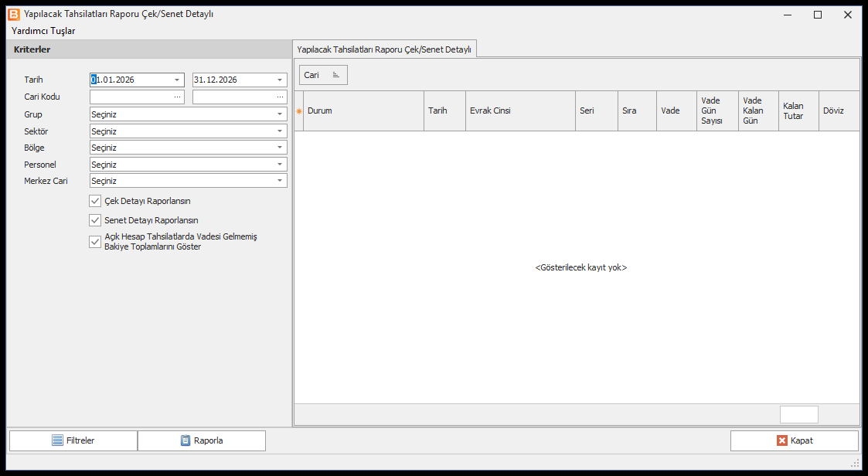Click the Filtreler list icon
Image resolution: width=868 pixels, height=476 pixels.
(x=57, y=440)
